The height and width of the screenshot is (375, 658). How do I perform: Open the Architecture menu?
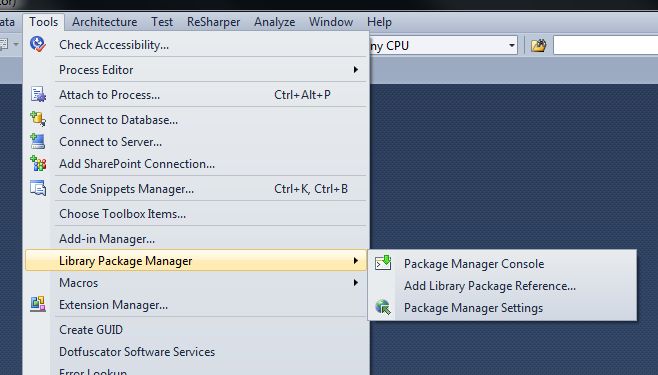[104, 22]
